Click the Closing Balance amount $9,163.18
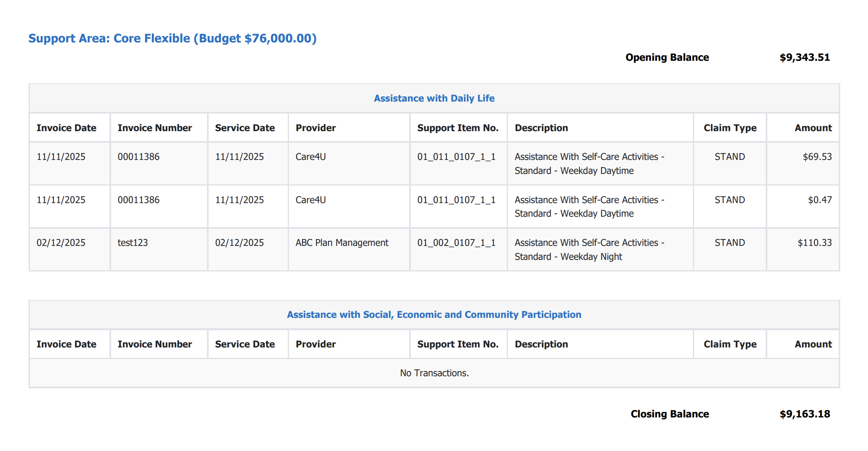868x451 pixels. point(804,414)
